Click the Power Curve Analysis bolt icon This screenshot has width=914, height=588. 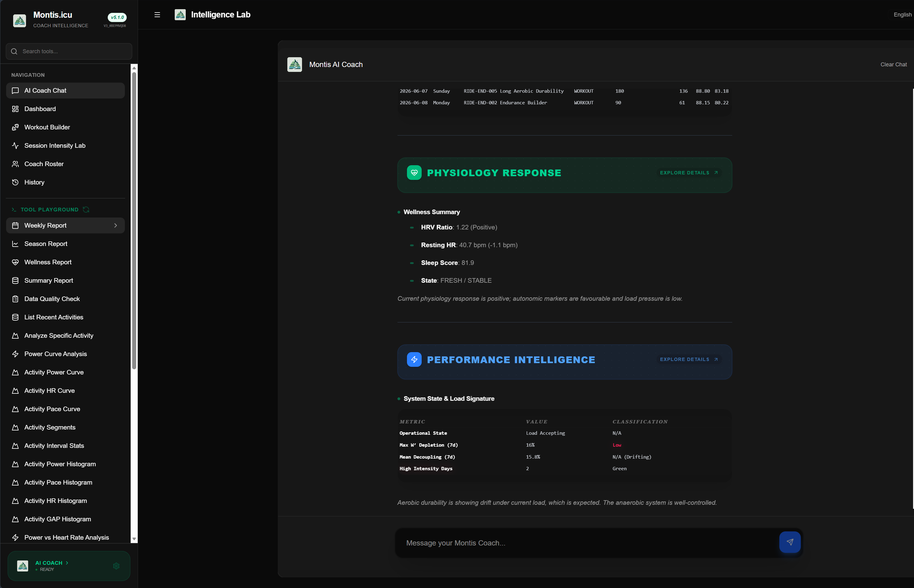coord(15,354)
